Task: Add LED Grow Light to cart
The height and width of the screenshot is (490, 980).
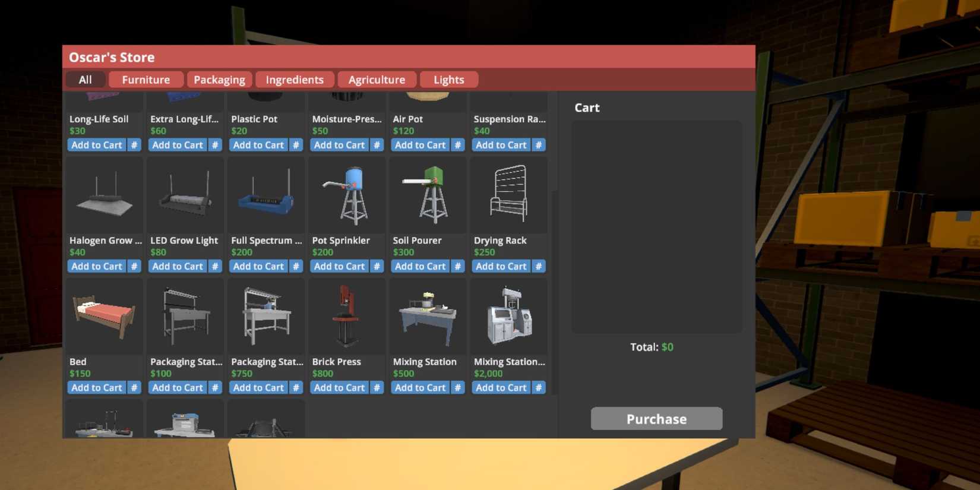Action: point(178,266)
